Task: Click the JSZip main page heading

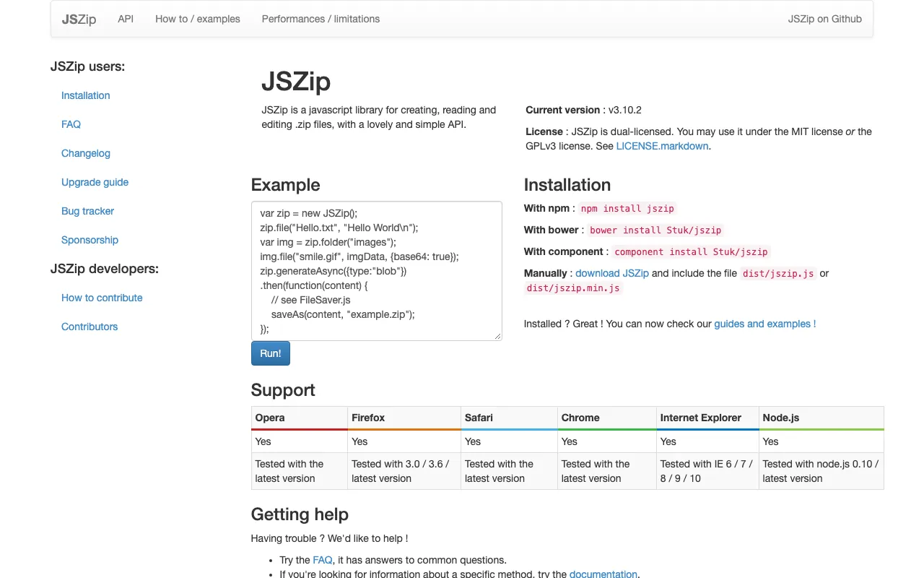Action: click(x=296, y=82)
